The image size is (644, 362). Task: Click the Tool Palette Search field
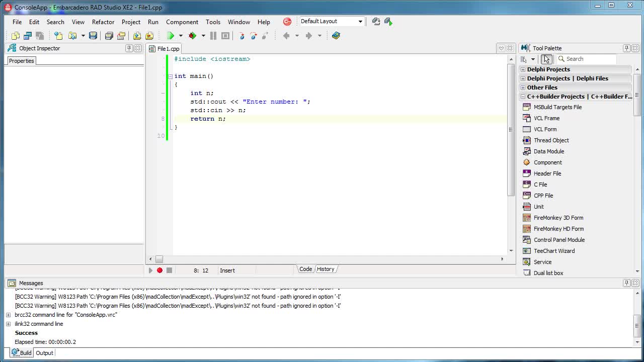586,59
